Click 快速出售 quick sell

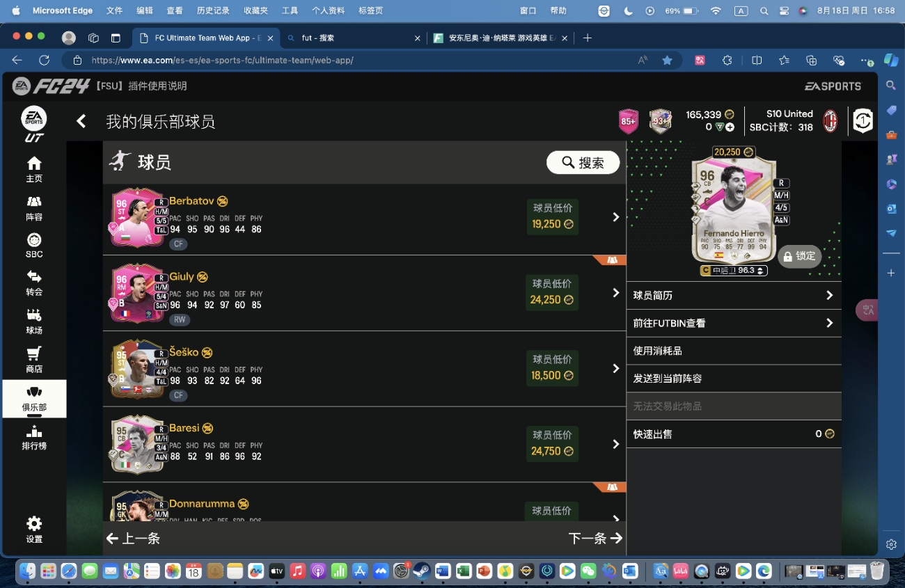point(734,434)
